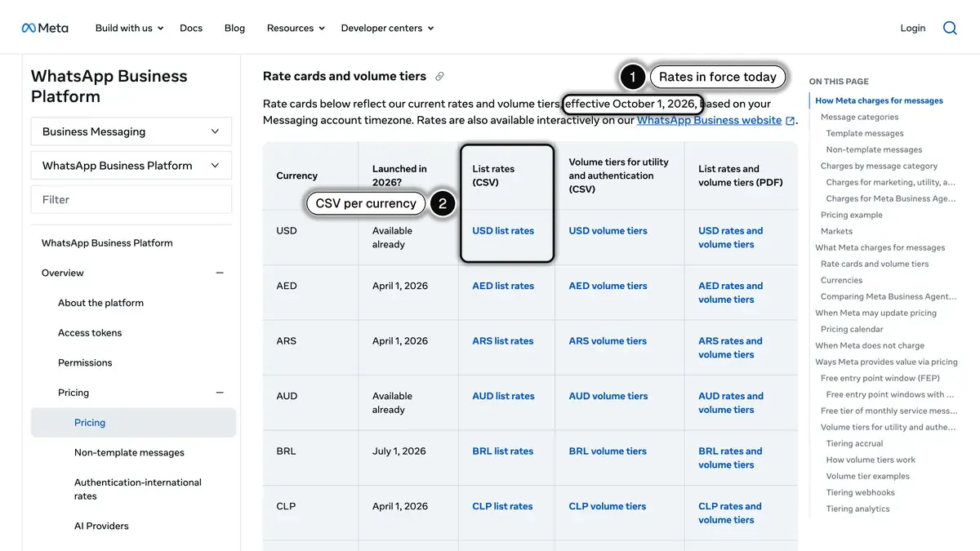Download BRL list rates CSV
Viewport: 980px width, 551px height.
click(x=503, y=451)
